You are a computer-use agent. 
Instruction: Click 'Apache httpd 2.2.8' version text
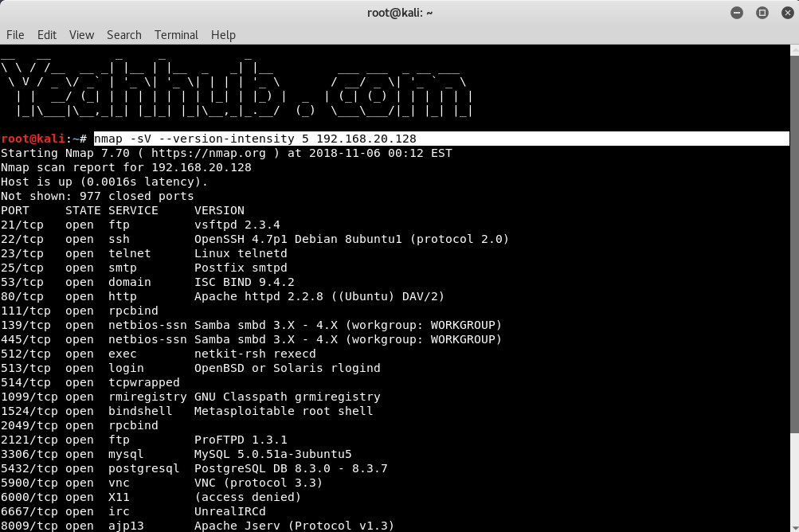click(259, 296)
